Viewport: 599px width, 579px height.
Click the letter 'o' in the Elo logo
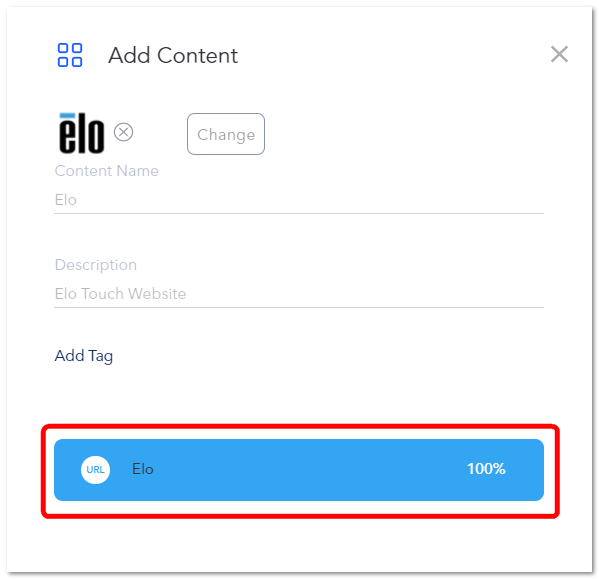(x=96, y=136)
